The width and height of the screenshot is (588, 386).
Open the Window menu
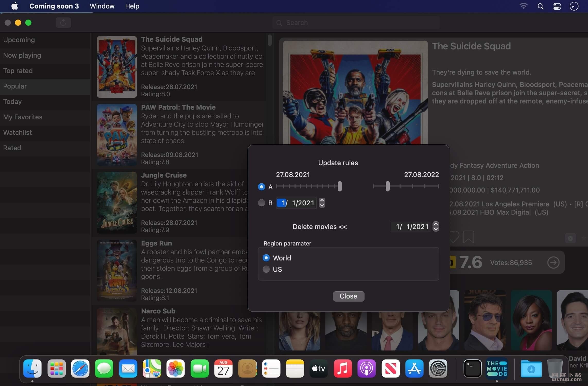(102, 6)
